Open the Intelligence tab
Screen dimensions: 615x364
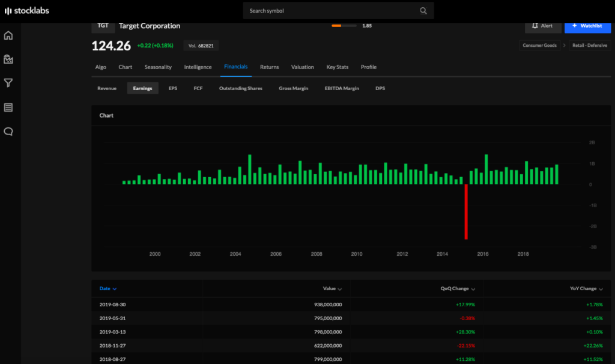click(198, 67)
